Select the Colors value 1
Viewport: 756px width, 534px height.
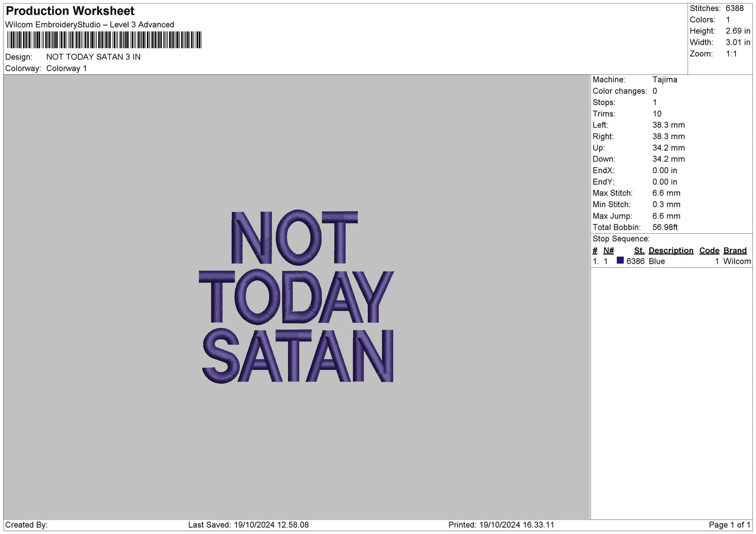(728, 20)
